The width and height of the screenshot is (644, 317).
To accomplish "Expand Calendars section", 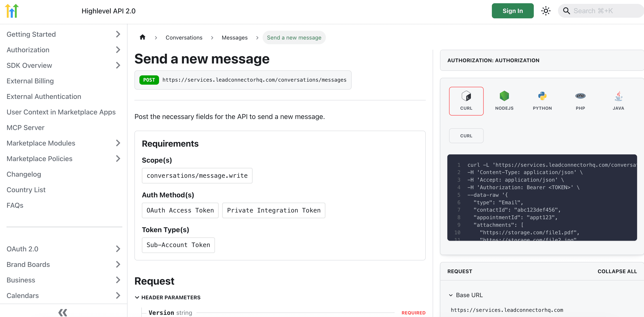I will tap(118, 295).
